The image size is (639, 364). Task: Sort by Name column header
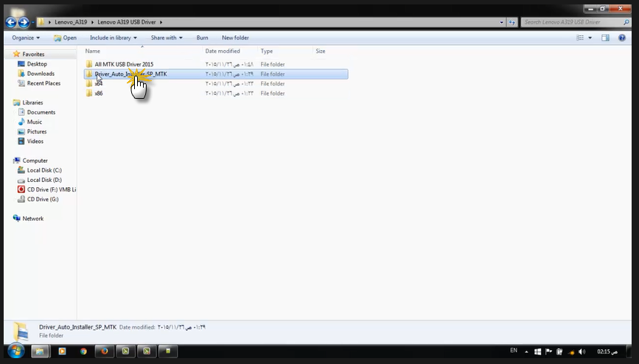[142, 51]
